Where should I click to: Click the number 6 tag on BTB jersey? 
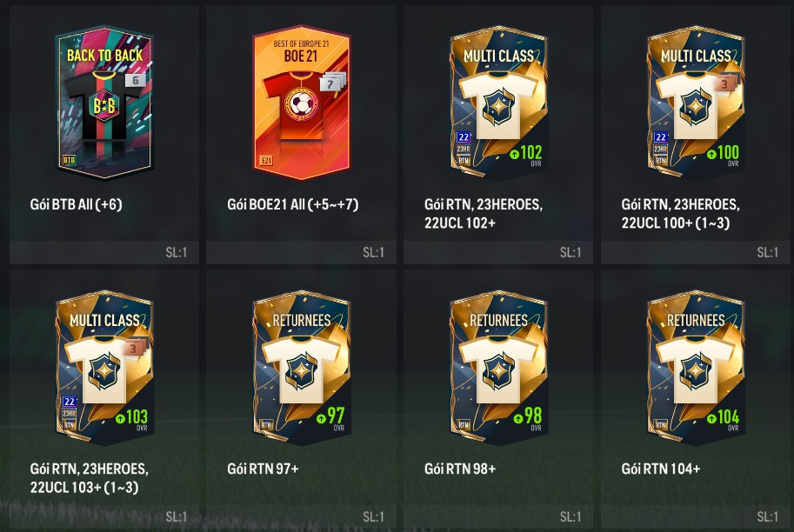pos(135,80)
